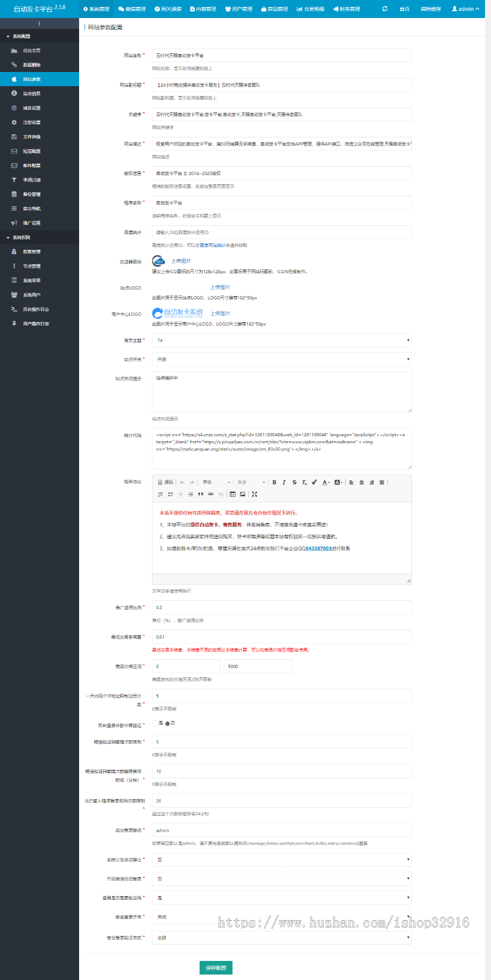Click the 源码 source button in the editor
This screenshot has height=980, width=491.
coord(165,482)
